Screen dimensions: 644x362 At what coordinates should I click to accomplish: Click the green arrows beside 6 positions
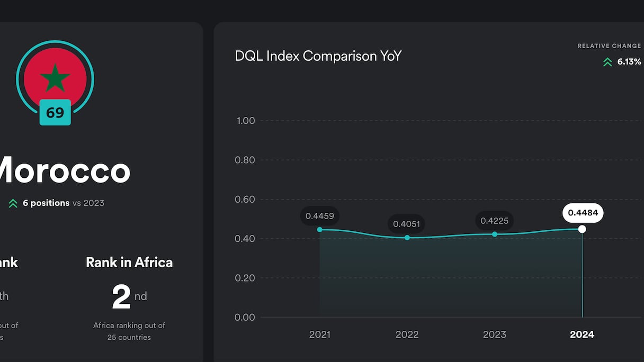(x=13, y=203)
